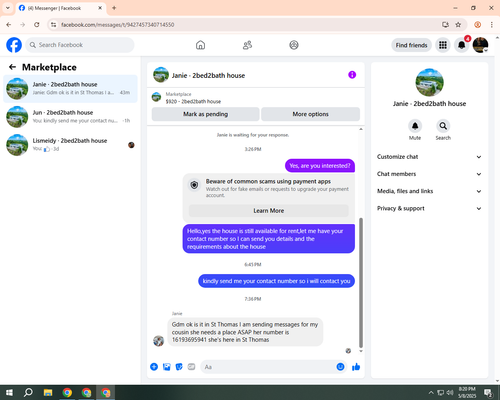Image resolution: width=500 pixels, height=400 pixels.
Task: Click the "Yes, are you interested?" message
Action: point(320,166)
